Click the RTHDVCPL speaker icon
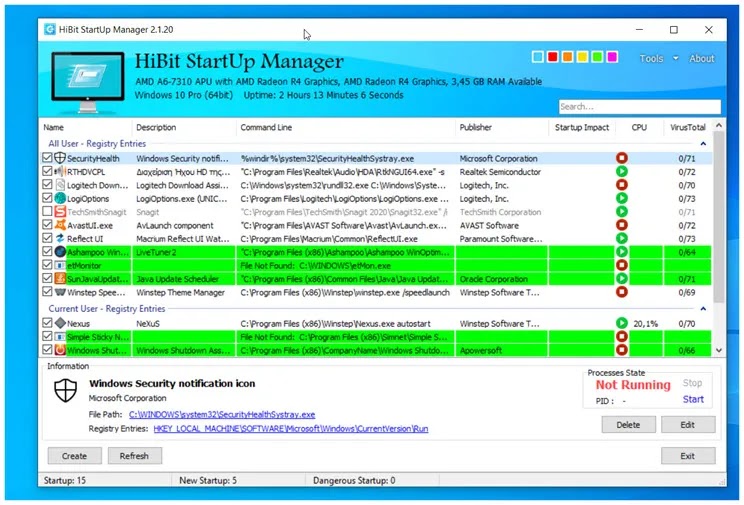This screenshot has width=744, height=505. point(60,171)
